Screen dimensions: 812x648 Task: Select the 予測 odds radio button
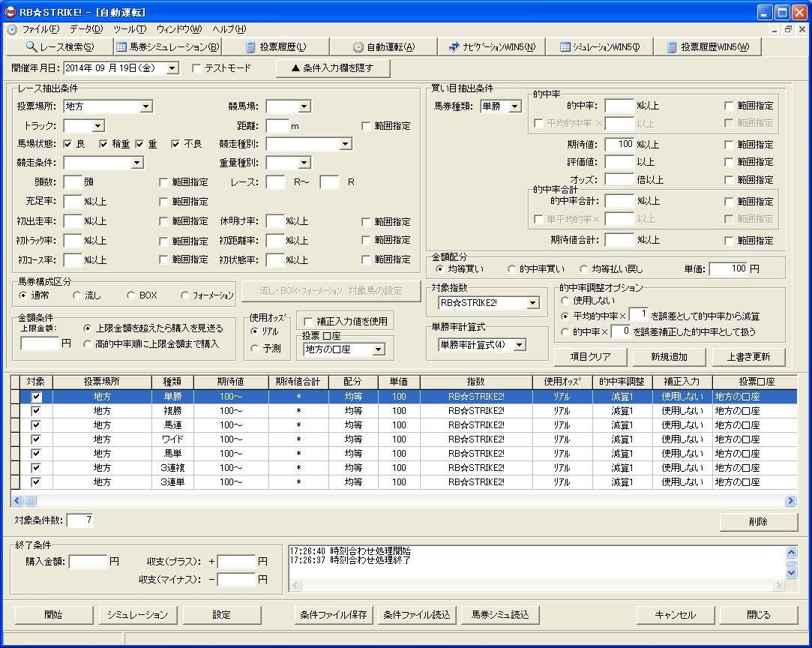click(x=254, y=349)
